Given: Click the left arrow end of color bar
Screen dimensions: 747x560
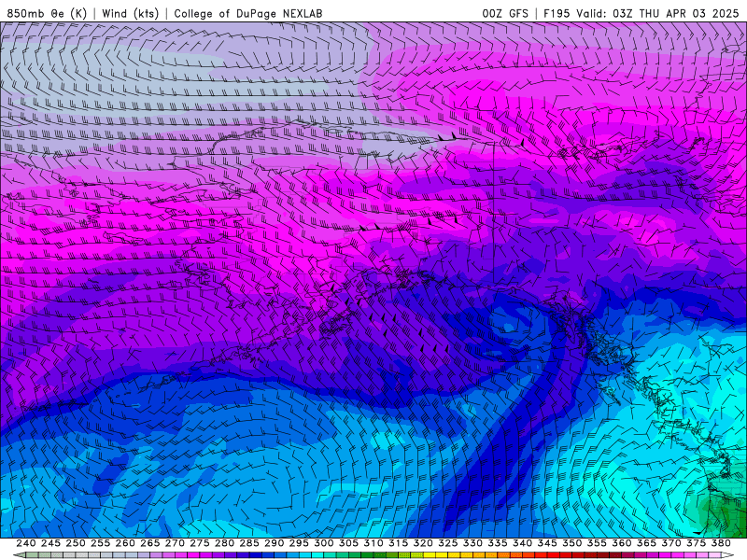Looking at the screenshot, I should click(19, 555).
